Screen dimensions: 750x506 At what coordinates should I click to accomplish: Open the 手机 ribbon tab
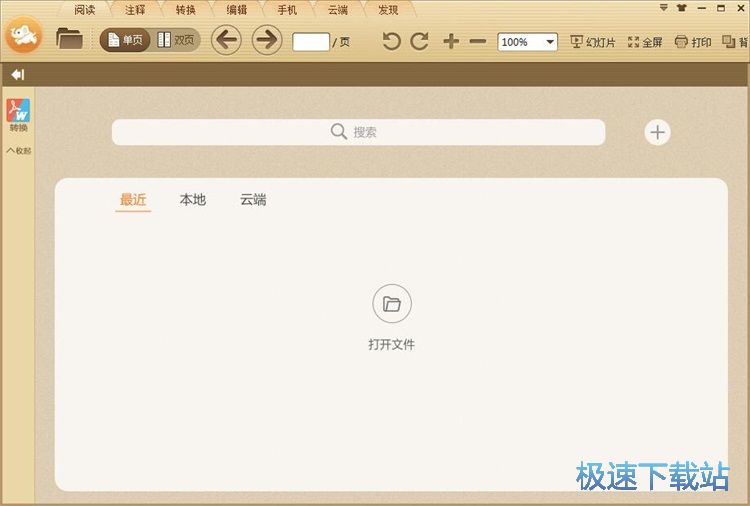[x=287, y=10]
